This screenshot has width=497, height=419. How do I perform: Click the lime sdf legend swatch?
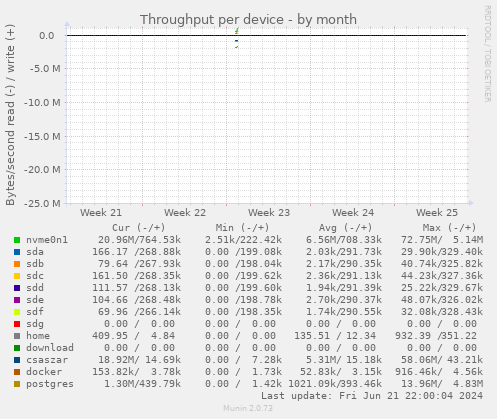[x=17, y=312]
